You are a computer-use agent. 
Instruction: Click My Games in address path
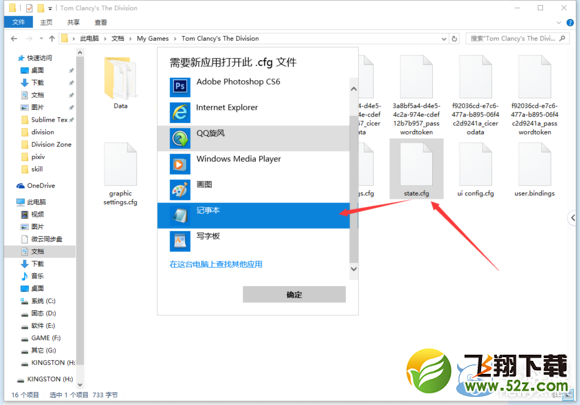[152, 38]
